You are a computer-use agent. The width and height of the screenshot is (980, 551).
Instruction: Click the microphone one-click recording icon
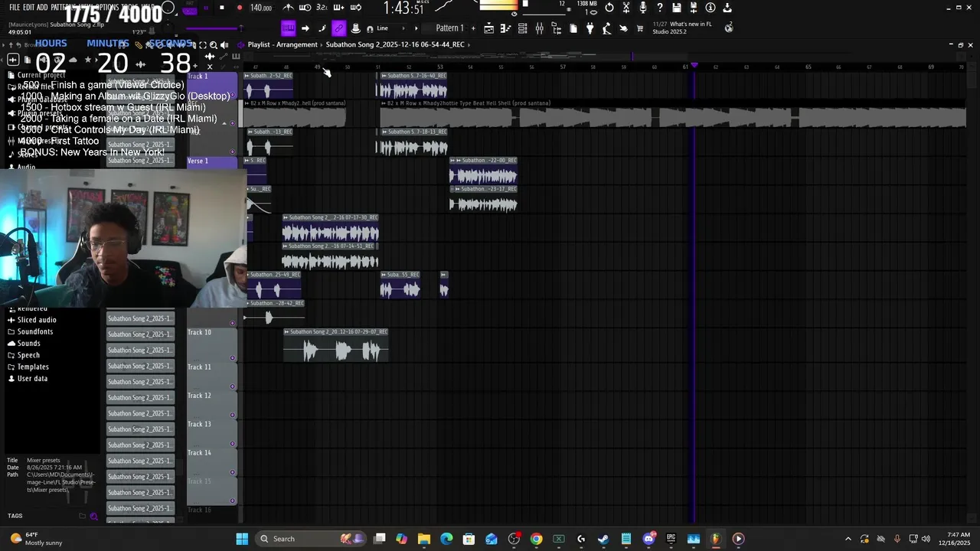[x=643, y=8]
